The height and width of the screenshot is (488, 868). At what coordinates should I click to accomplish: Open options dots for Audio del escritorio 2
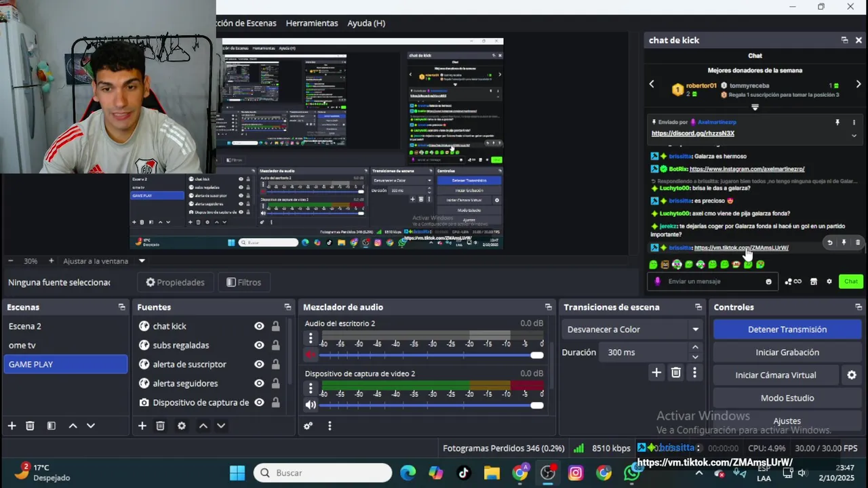pos(311,338)
